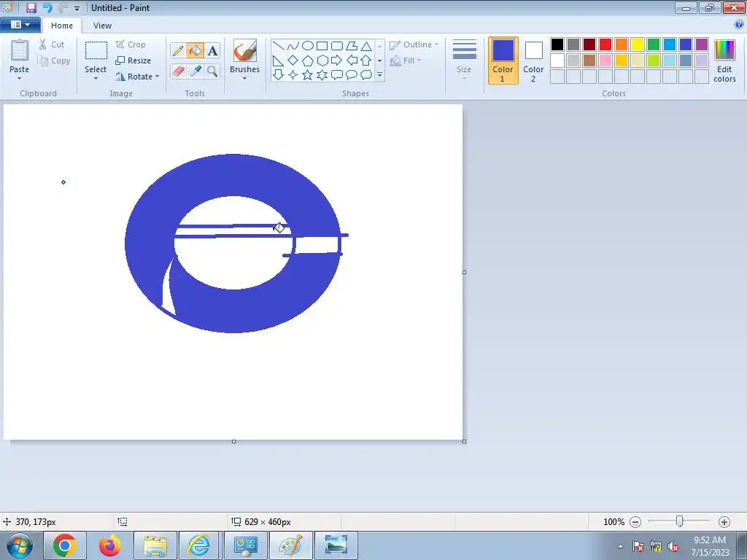Select the Magnifier tool
The image size is (747, 560).
212,71
